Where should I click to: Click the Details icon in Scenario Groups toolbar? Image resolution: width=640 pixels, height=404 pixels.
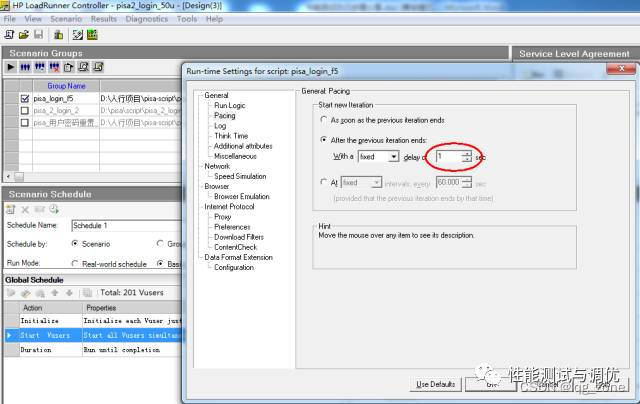point(83,67)
